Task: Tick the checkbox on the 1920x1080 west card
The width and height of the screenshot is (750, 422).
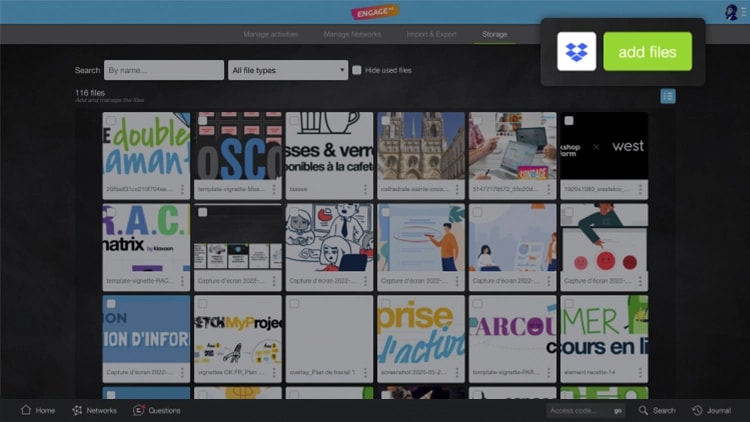Action: (x=569, y=121)
